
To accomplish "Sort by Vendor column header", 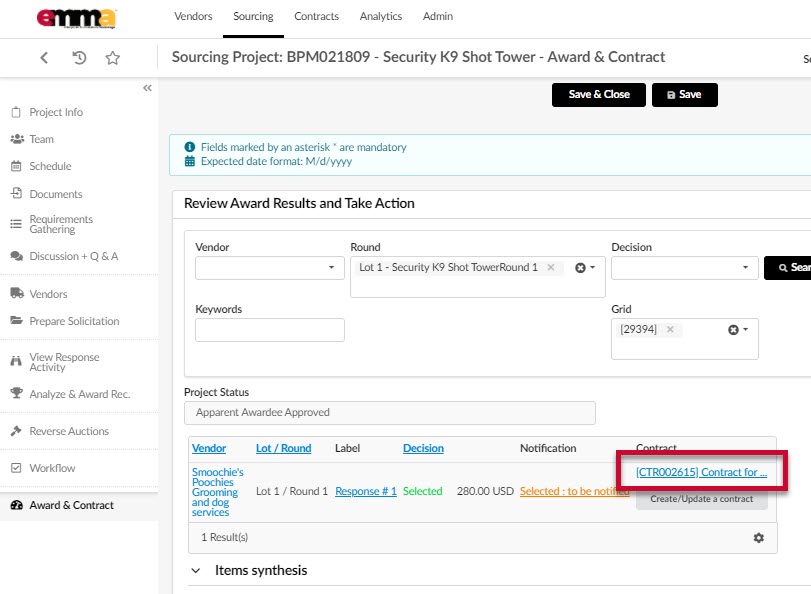I will (209, 448).
